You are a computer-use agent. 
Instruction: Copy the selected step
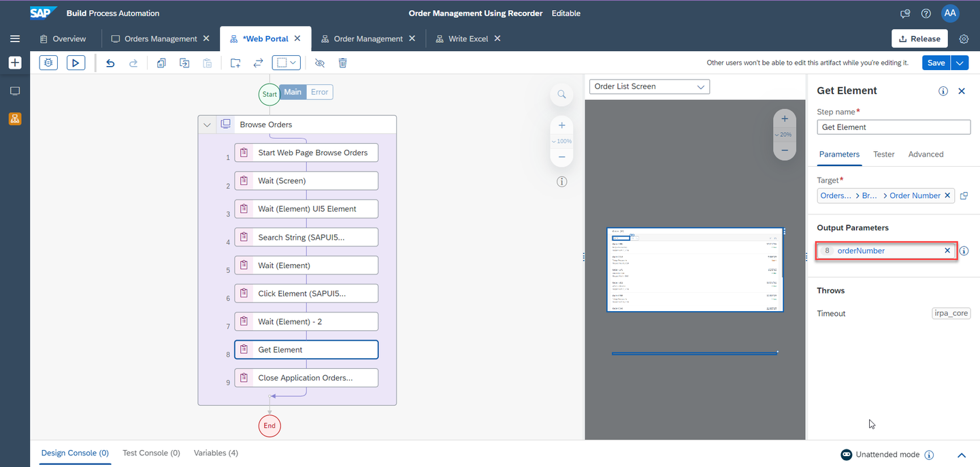(161, 63)
